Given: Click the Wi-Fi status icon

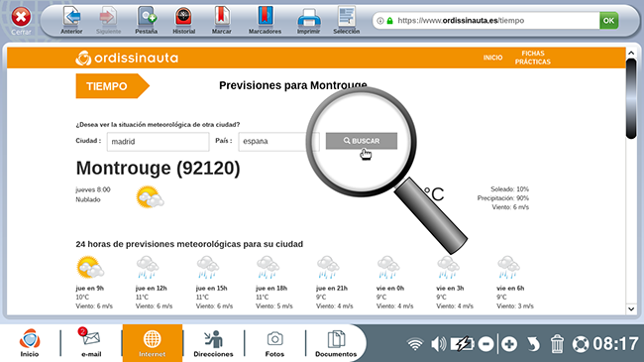Looking at the screenshot, I should click(415, 344).
